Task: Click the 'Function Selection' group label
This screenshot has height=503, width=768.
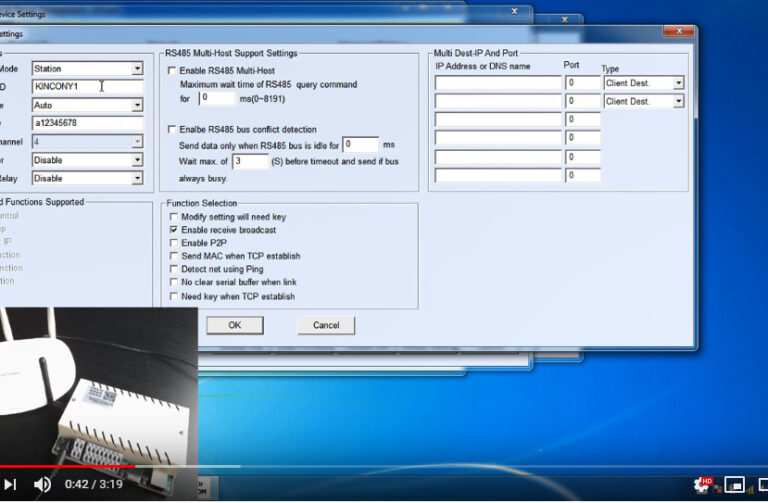Action: click(202, 203)
